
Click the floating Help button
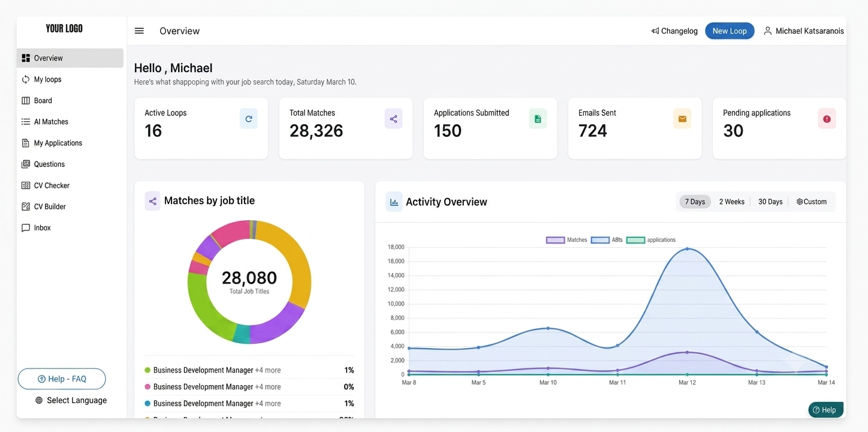coord(825,410)
